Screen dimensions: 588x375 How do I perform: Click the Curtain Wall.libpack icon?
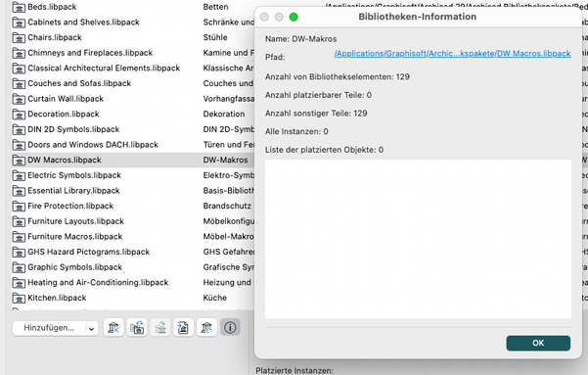(19, 99)
